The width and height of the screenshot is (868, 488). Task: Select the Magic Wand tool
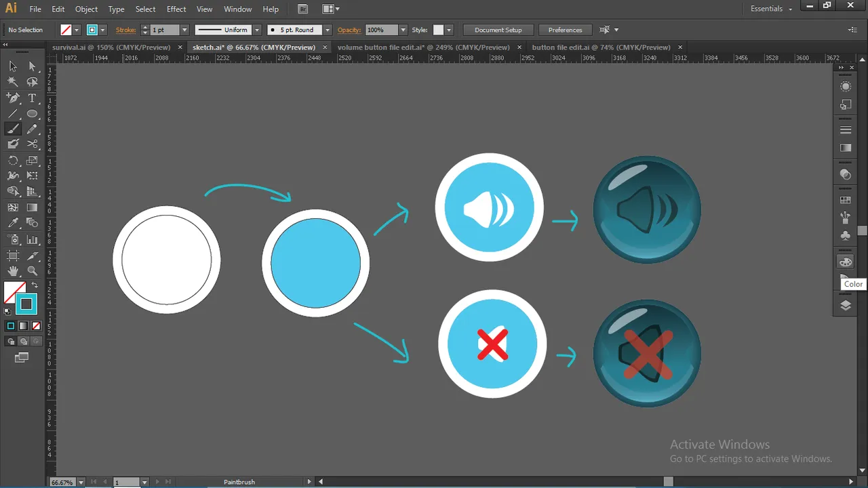point(13,81)
